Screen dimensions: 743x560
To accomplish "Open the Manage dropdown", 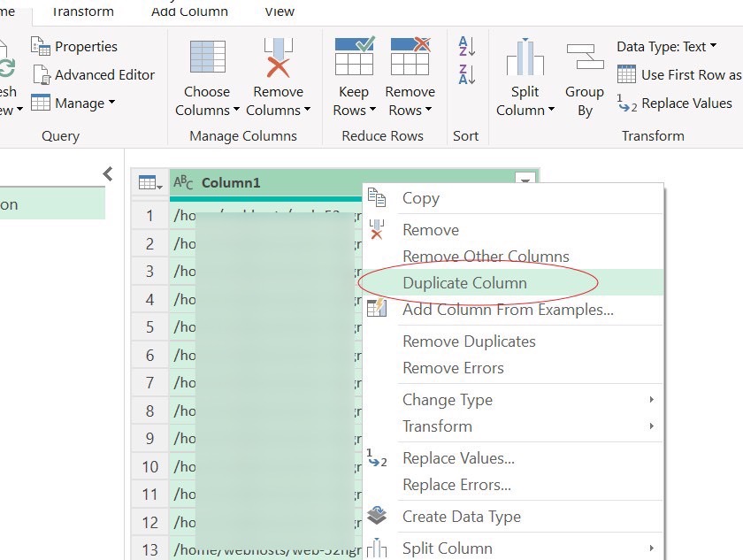I will (73, 104).
